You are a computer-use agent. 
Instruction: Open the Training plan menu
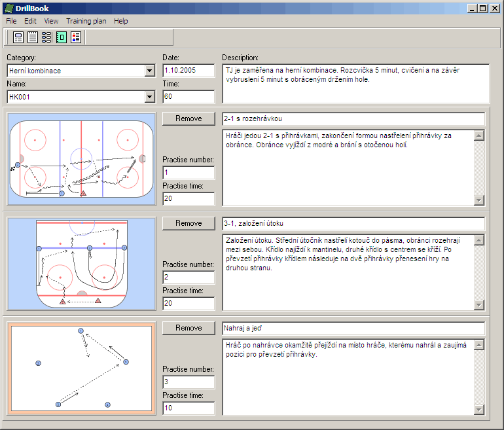click(86, 21)
